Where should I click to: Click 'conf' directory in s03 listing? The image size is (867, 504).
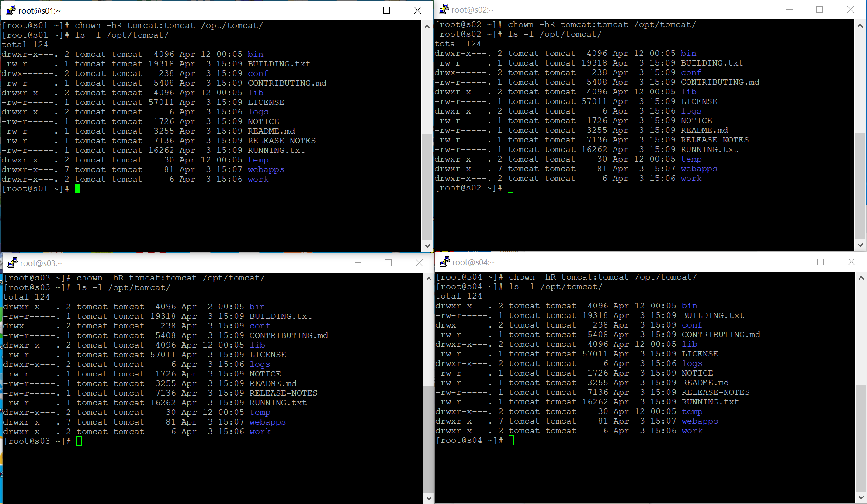[260, 326]
